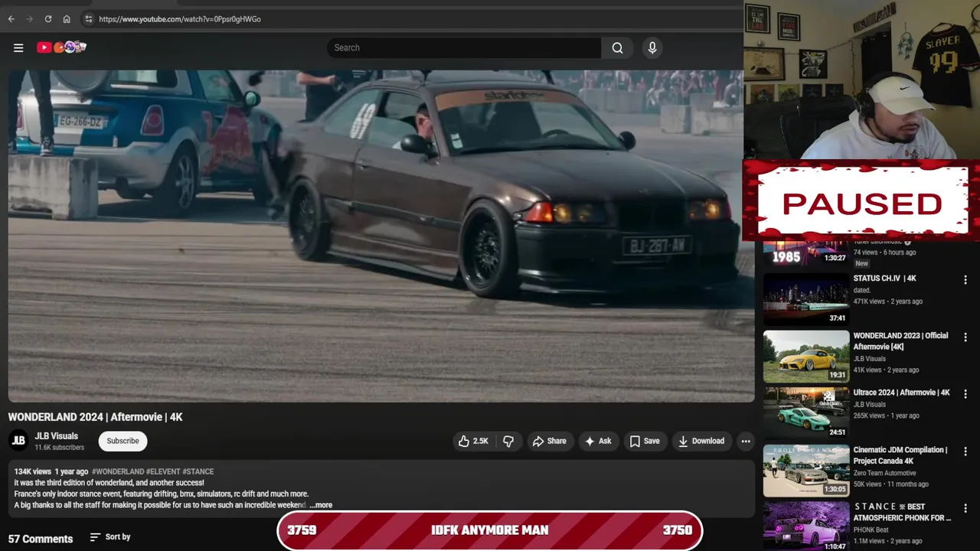Go to YouTube home via logo

tap(61, 47)
